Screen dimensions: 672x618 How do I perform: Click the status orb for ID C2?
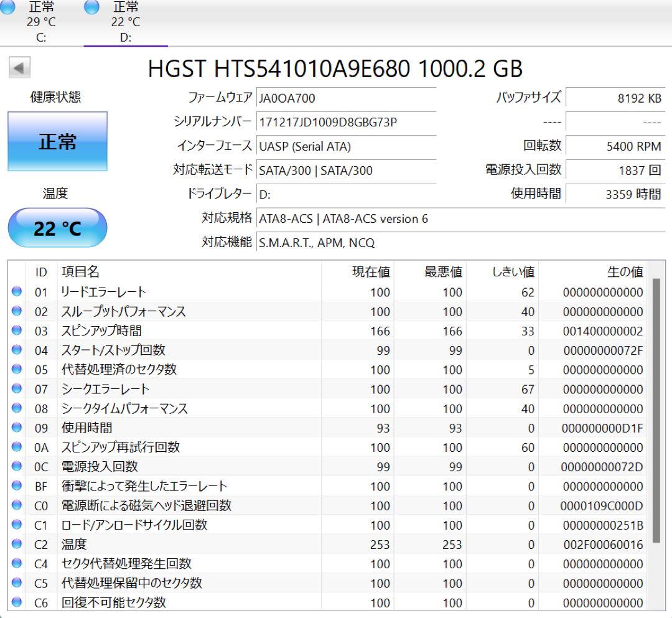(x=17, y=544)
